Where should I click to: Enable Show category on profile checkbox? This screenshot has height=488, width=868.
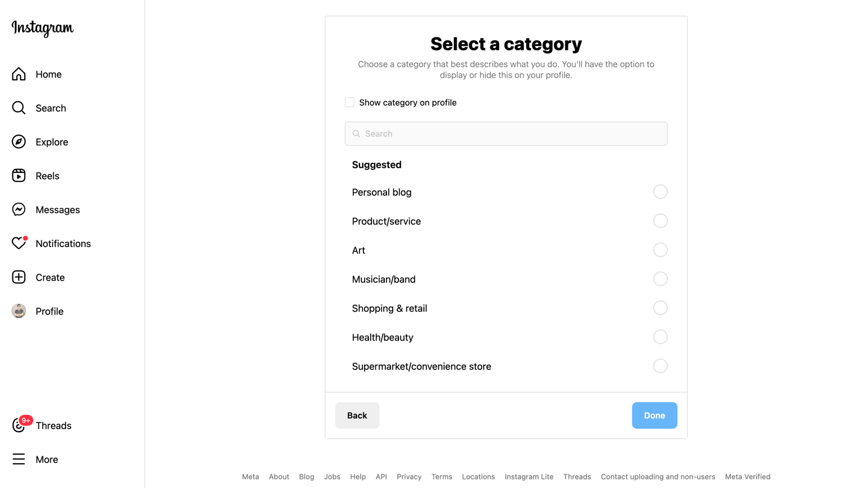350,102
